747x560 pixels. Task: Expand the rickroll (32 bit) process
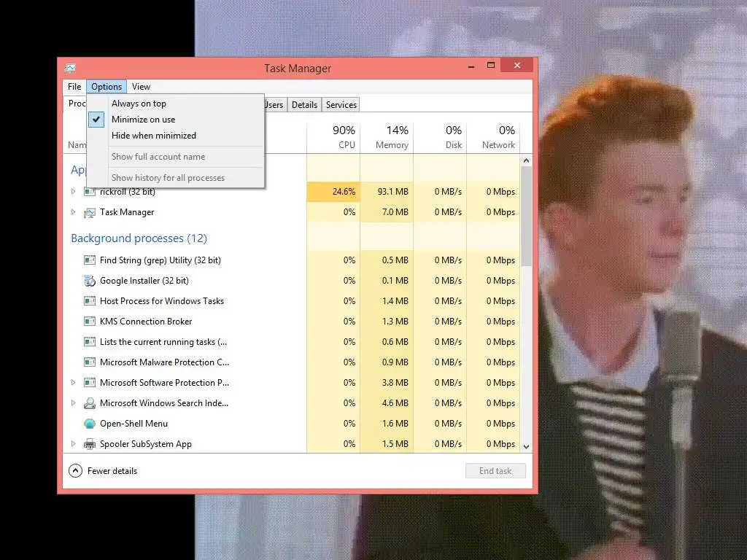tap(74, 192)
